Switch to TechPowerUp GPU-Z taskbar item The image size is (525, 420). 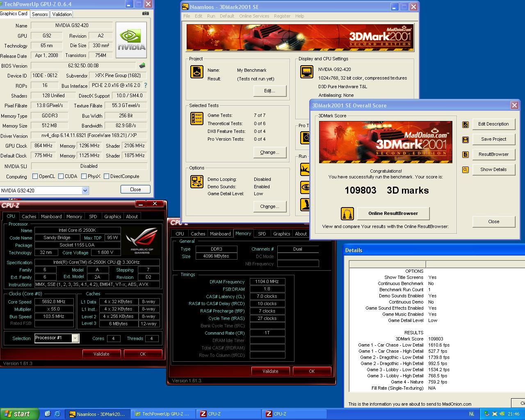point(162,414)
